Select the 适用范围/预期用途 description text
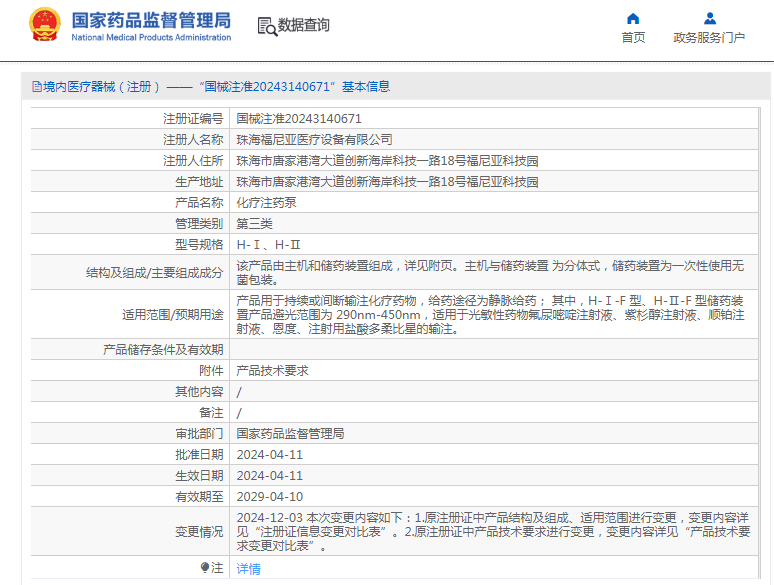The width and height of the screenshot is (774, 585). [x=490, y=314]
